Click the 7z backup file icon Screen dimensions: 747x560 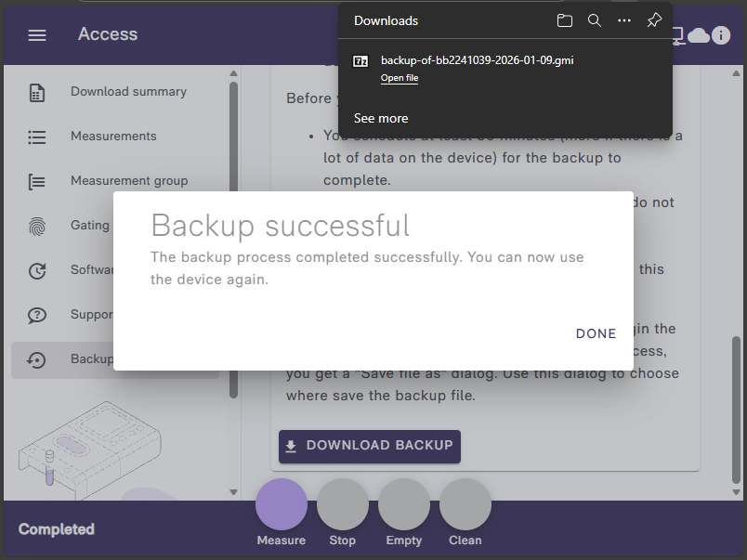360,61
